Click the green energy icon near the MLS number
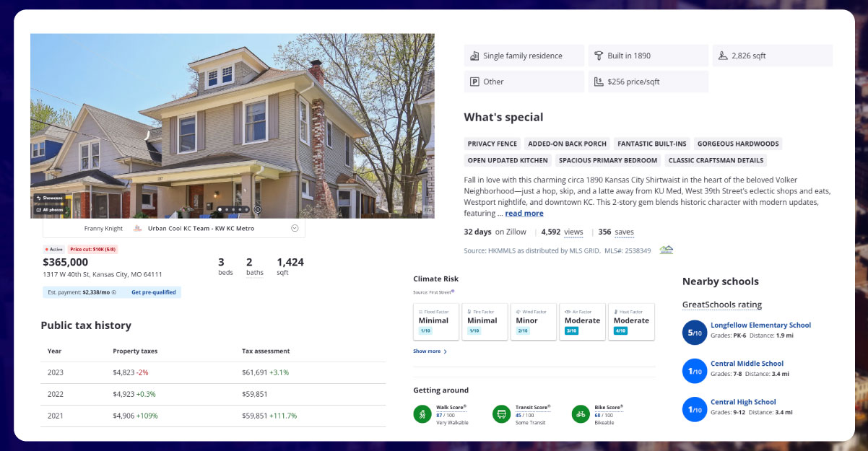Screen dimensions: 868x451 665,249
